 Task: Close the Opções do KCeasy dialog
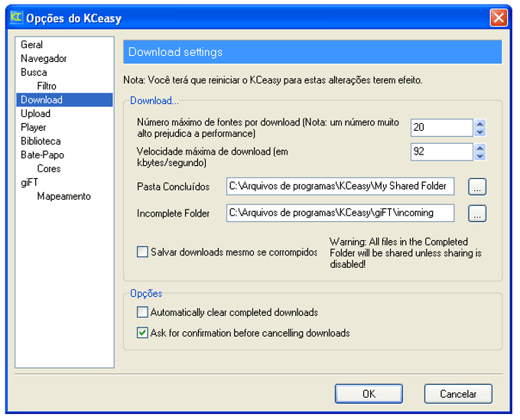[499, 18]
